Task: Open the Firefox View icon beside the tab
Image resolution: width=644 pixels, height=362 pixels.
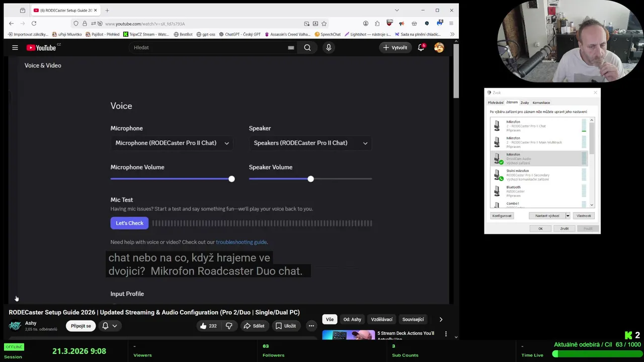Action: 23,10
